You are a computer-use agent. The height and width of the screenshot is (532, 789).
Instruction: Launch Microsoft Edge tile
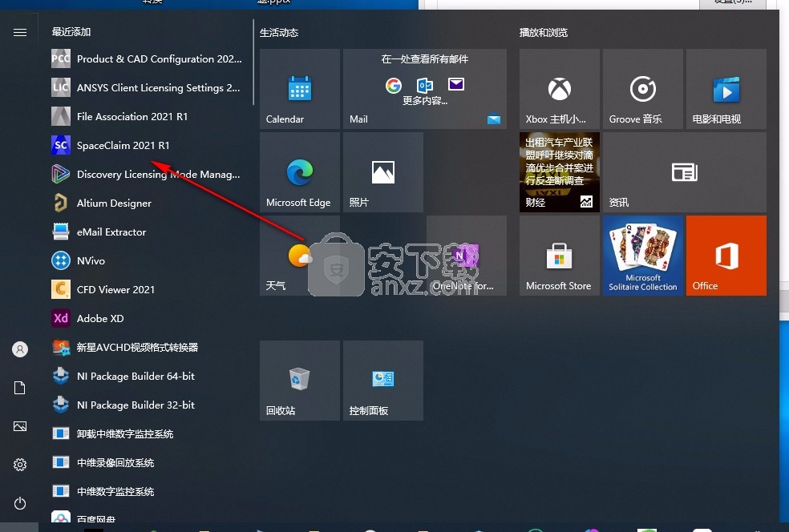tap(300, 172)
